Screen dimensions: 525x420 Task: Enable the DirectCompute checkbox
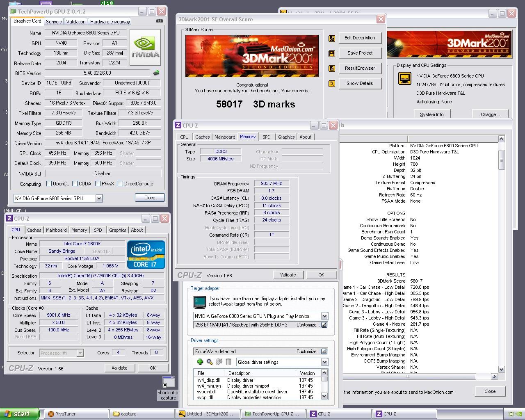coord(121,184)
